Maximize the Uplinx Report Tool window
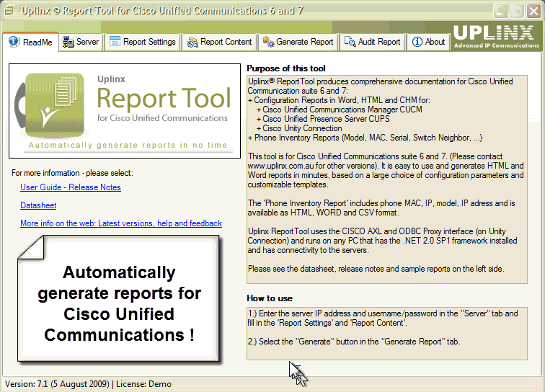This screenshot has height=392, width=545. point(517,11)
